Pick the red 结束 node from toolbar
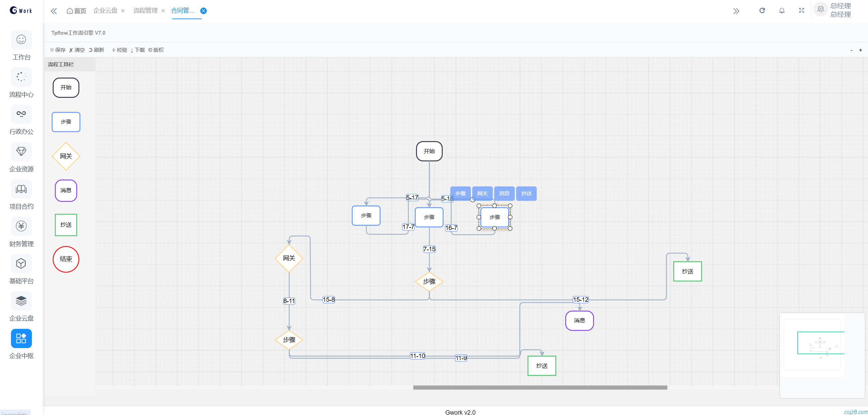This screenshot has height=415, width=868. point(66,259)
